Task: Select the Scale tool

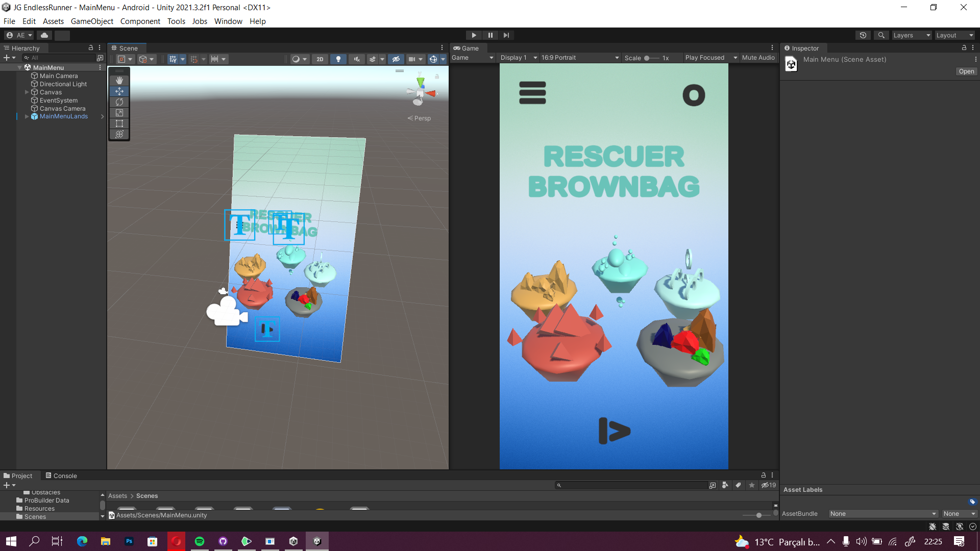Action: click(119, 113)
